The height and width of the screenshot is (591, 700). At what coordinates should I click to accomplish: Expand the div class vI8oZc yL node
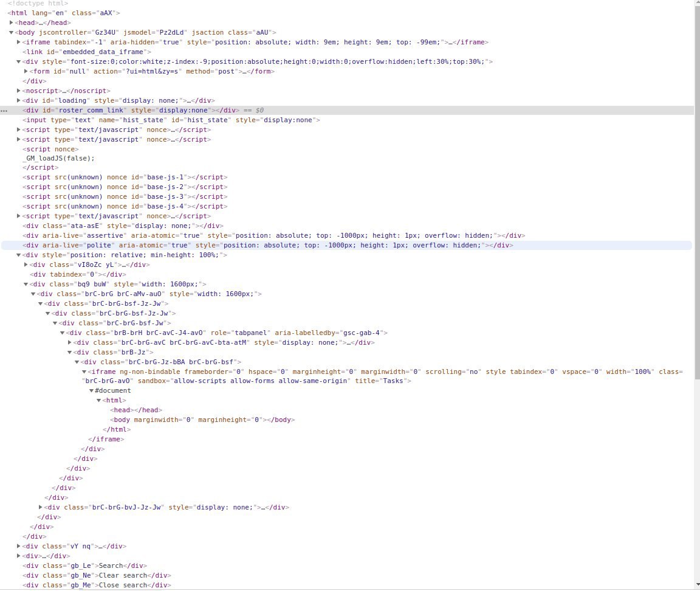pyautogui.click(x=26, y=265)
